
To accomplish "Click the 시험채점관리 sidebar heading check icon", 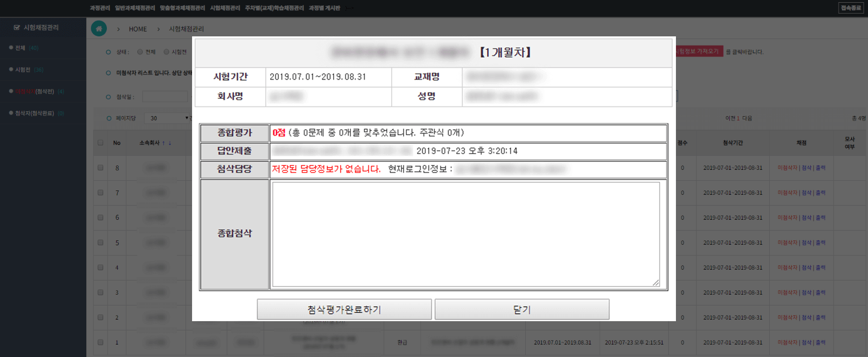I will click(x=17, y=27).
